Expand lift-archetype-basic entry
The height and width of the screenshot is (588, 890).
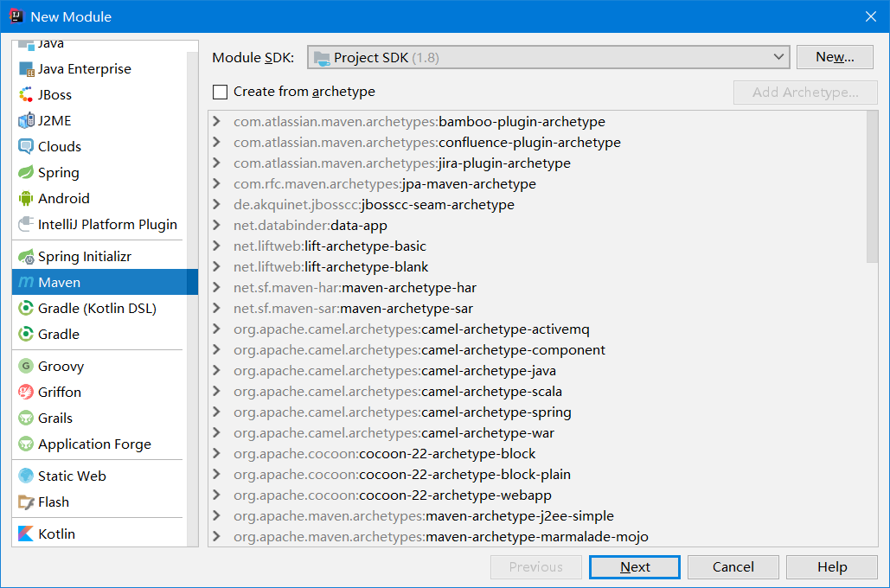(x=216, y=246)
